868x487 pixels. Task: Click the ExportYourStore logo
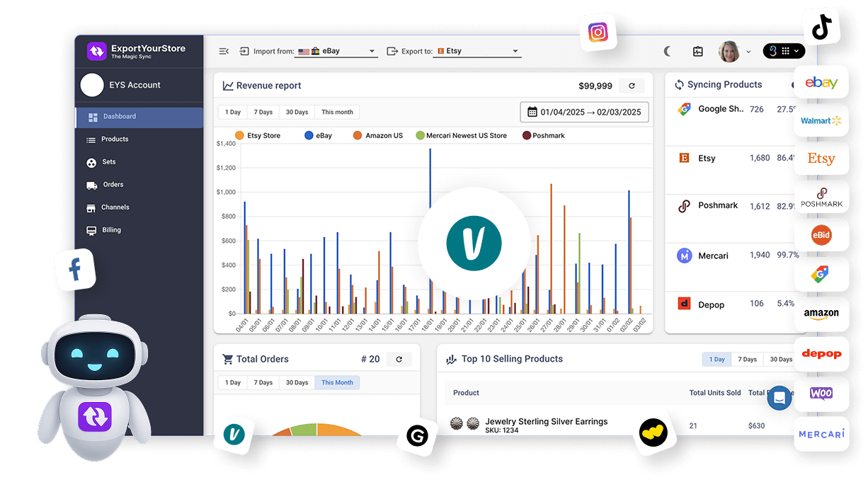[136, 51]
